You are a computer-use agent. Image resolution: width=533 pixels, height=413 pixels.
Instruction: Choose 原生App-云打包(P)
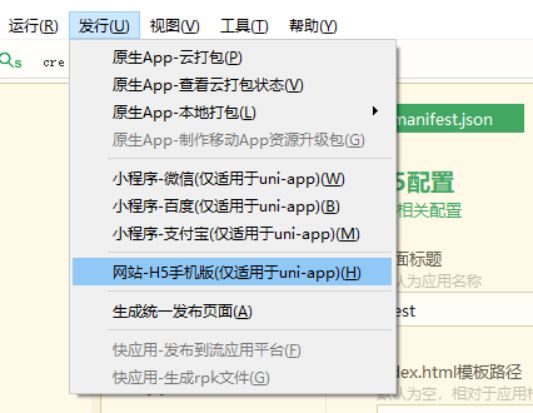pyautogui.click(x=232, y=57)
